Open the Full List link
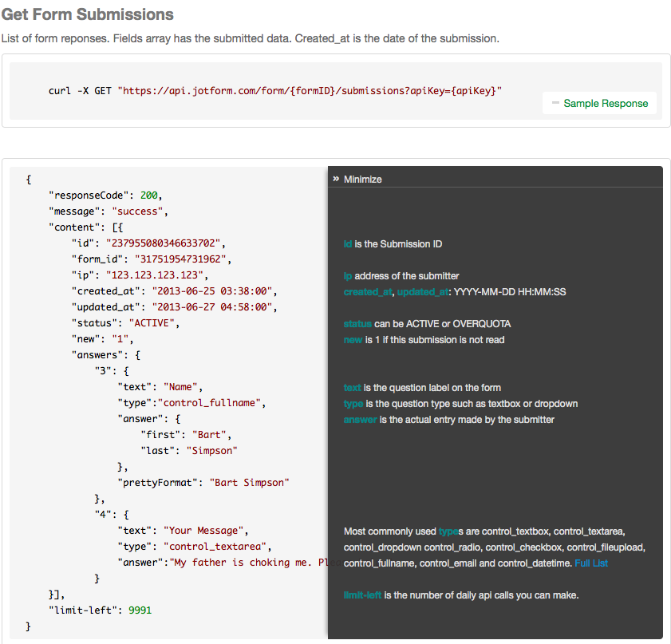 590,563
